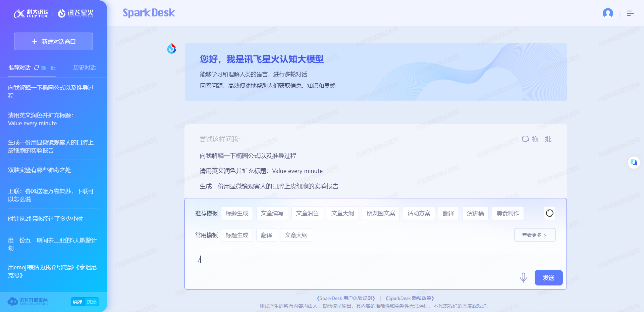The width and height of the screenshot is (644, 312).
Task: Select 标题生成 in 推荐模板 row
Action: [237, 213]
